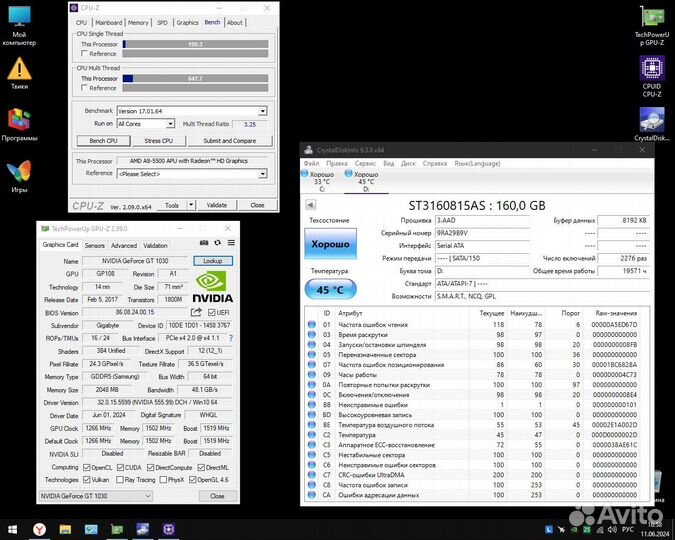Click the Windows Start button
Screen dimensions: 675x540
click(x=14, y=528)
